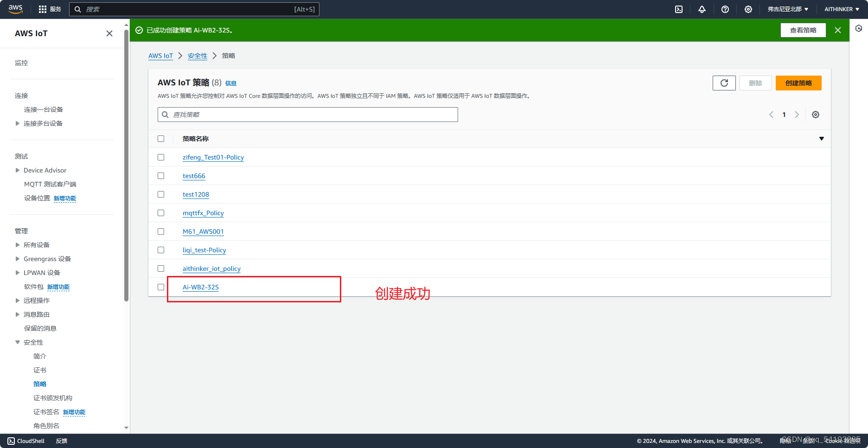Viewport: 868px width, 448px height.
Task: Check the liqi_test-Policy row checkbox
Action: pyautogui.click(x=161, y=250)
